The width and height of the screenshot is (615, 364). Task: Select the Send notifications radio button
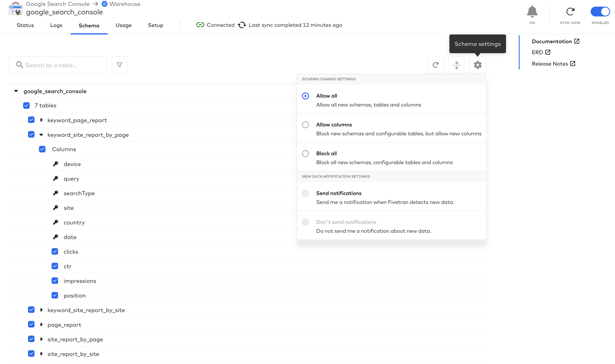click(305, 193)
